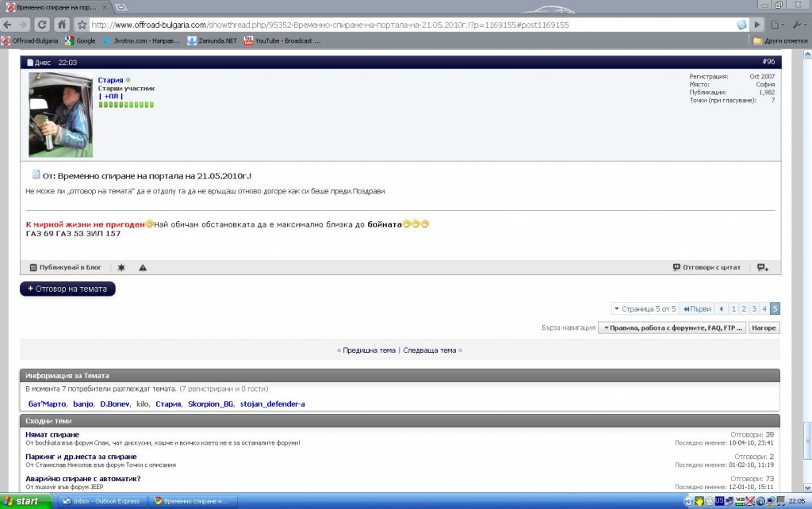Open the browser home page icon

click(x=62, y=25)
